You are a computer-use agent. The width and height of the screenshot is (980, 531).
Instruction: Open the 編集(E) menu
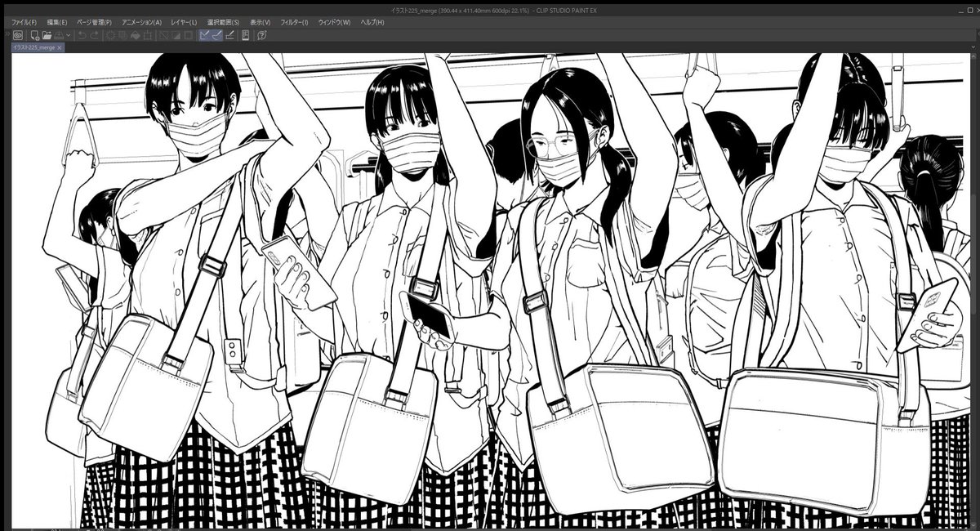(57, 22)
